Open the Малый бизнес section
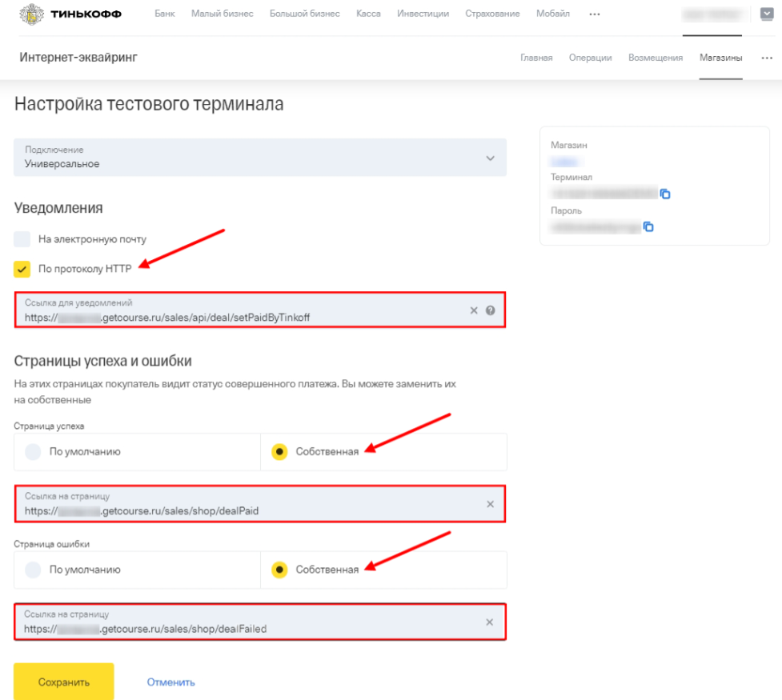 tap(223, 14)
